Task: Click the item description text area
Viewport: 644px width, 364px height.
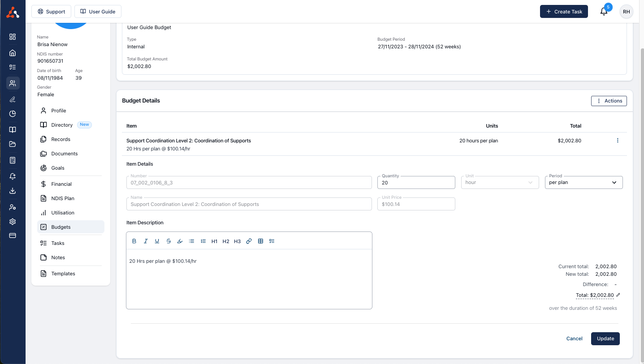Action: pyautogui.click(x=249, y=279)
